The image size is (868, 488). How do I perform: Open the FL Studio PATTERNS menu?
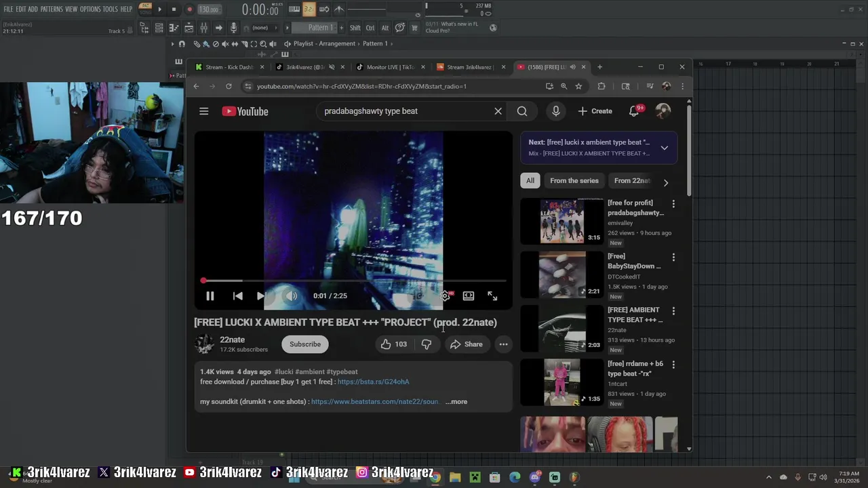(x=52, y=9)
